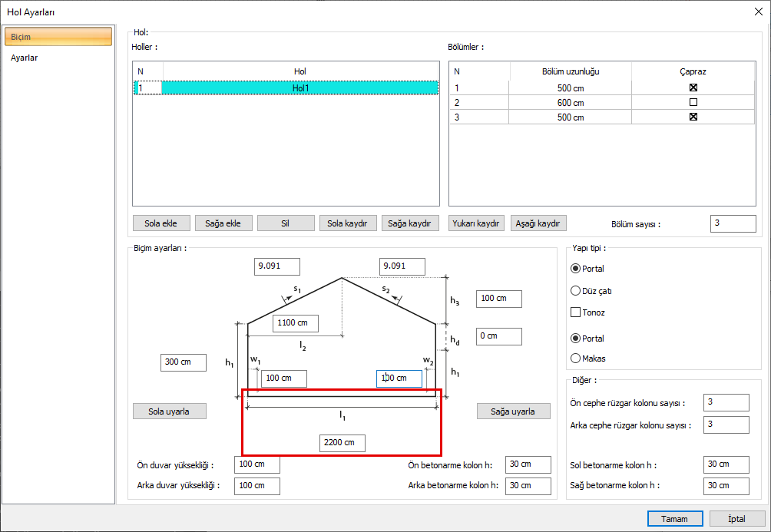
Task: Enable the Tonoz checkbox
Action: pos(575,312)
